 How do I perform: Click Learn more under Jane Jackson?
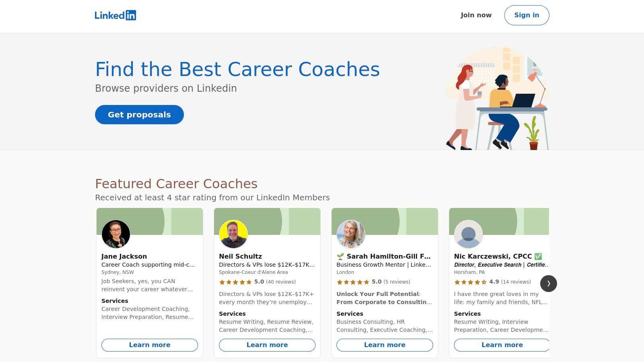150,345
